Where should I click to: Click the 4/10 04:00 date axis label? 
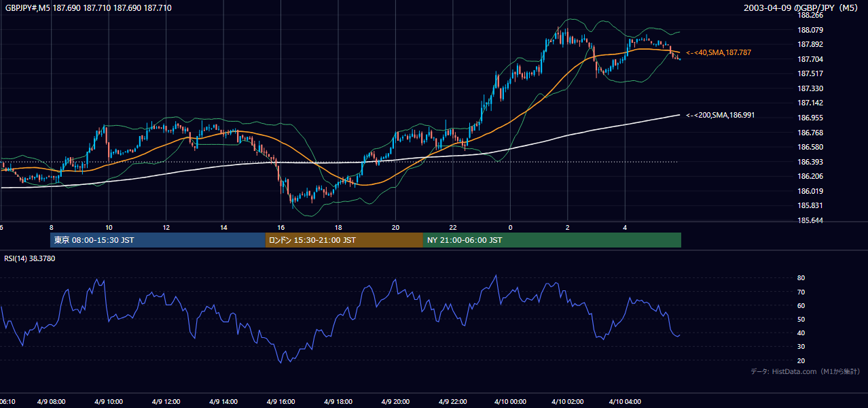point(626,402)
